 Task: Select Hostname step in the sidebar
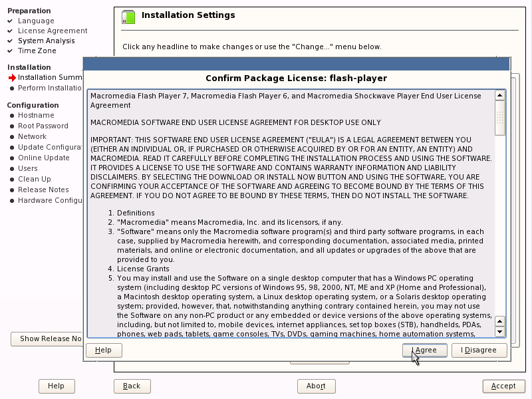(x=36, y=115)
